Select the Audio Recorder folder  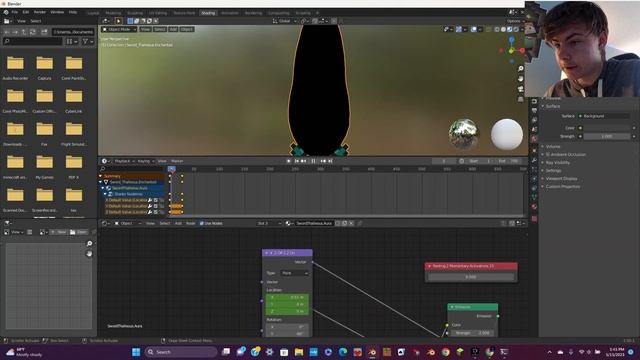pos(16,67)
